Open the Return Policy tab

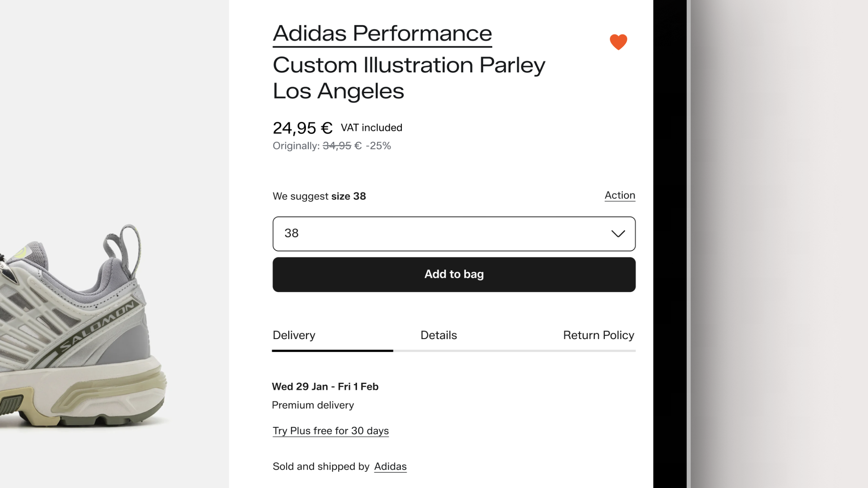tap(598, 335)
